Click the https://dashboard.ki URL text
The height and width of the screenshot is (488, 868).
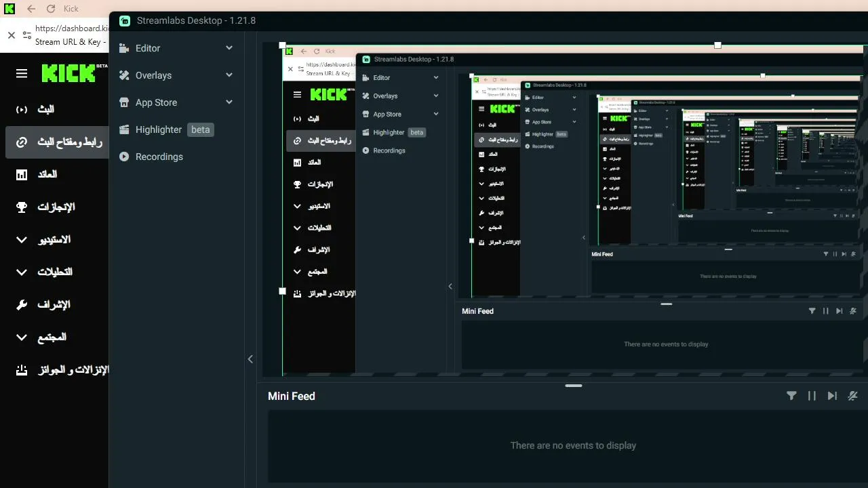pos(71,28)
